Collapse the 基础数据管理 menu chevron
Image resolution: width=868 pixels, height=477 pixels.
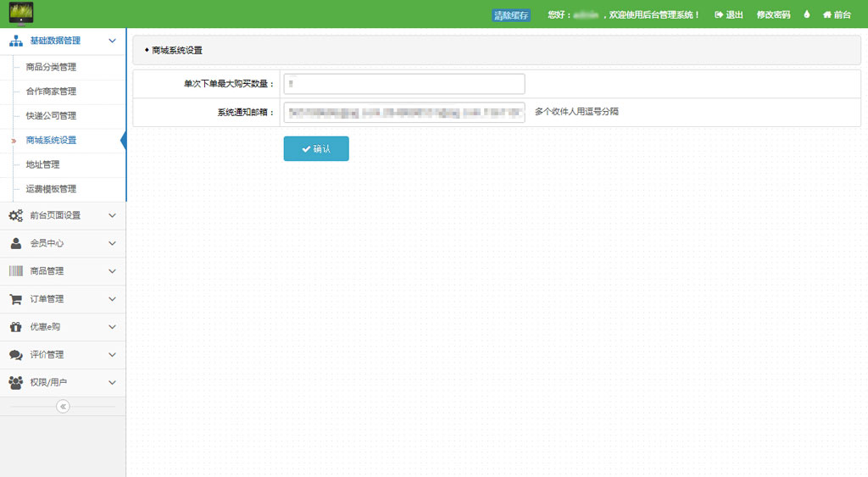pos(112,41)
